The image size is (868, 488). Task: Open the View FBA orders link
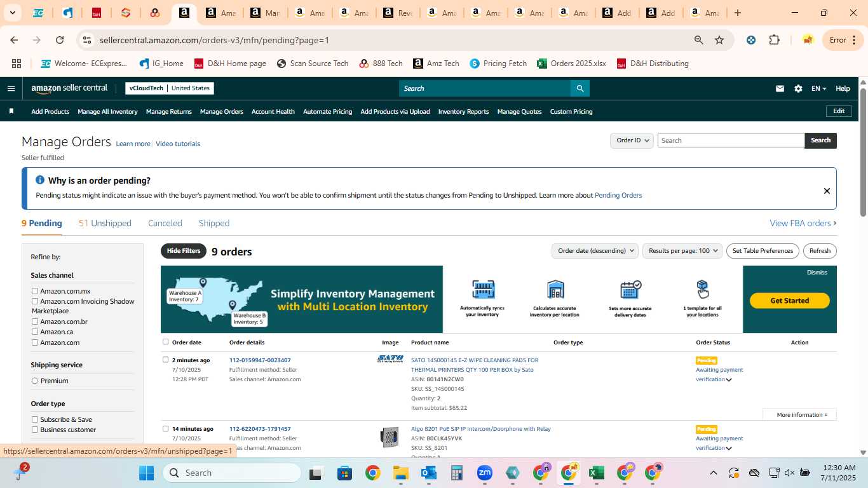point(803,223)
